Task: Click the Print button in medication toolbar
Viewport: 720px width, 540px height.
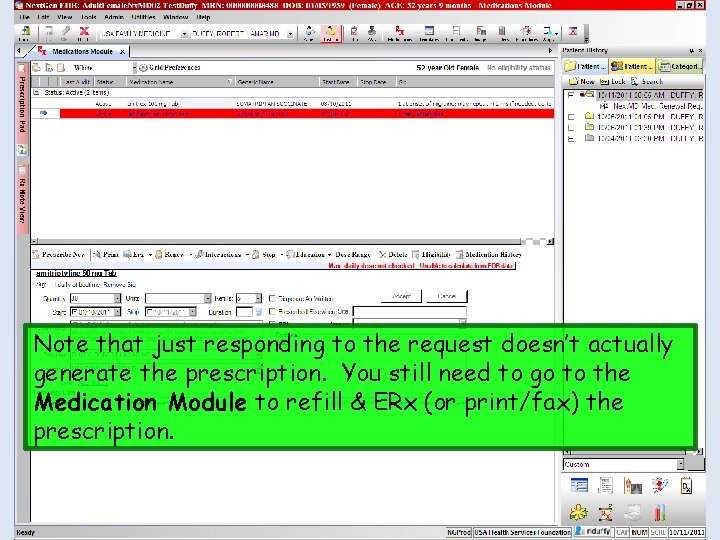Action: point(106,254)
